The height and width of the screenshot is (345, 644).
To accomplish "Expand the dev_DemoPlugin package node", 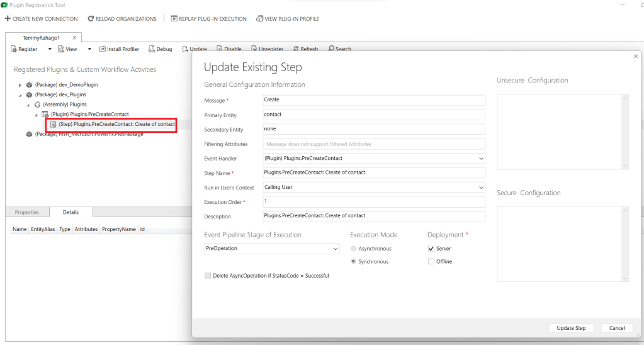I will [20, 85].
